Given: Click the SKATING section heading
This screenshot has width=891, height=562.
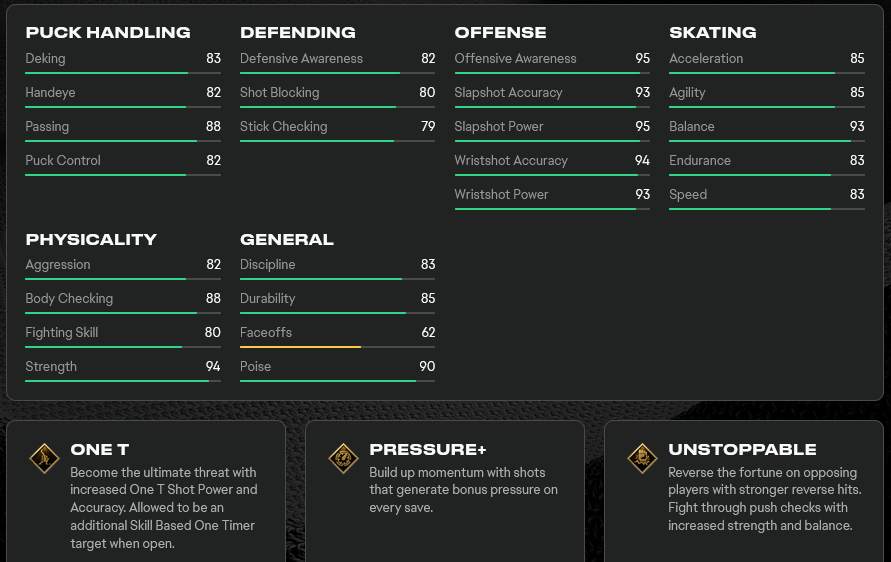Looking at the screenshot, I should point(713,32).
